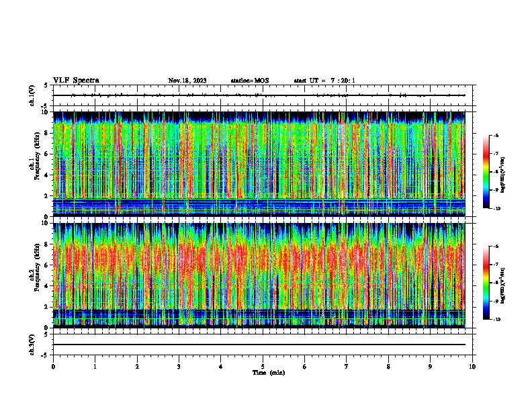532x411 pixels.
Task: Click the "-6" label on ch.1 colorbar
Action: [496, 135]
